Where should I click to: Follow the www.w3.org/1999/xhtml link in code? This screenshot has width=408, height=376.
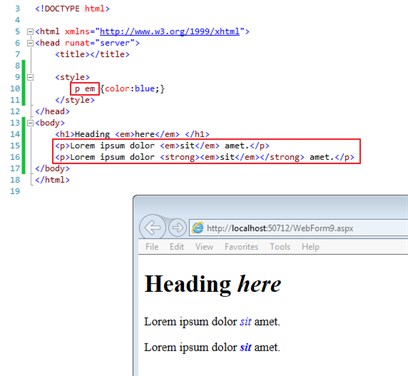[x=170, y=32]
